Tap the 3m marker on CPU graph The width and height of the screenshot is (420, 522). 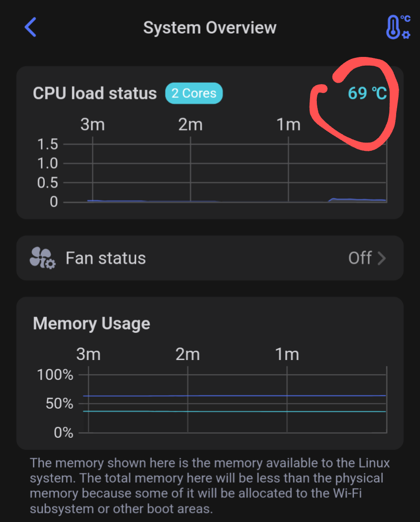pyautogui.click(x=92, y=125)
